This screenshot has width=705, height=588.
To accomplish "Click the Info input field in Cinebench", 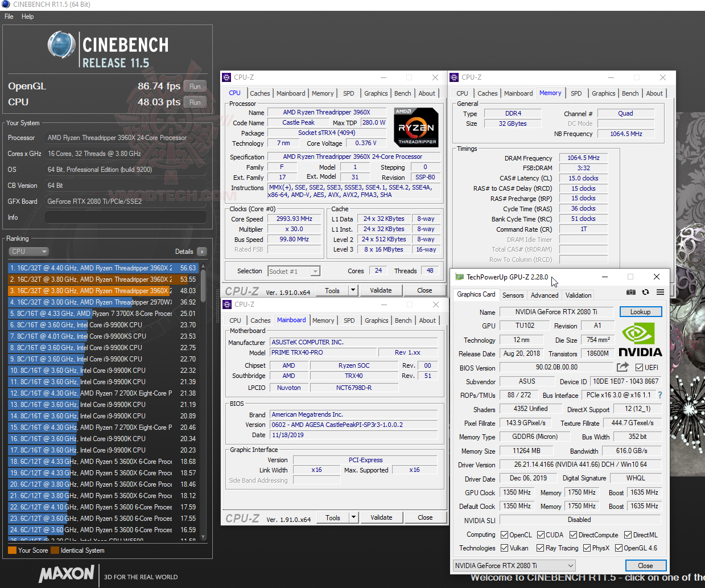I will pos(125,217).
